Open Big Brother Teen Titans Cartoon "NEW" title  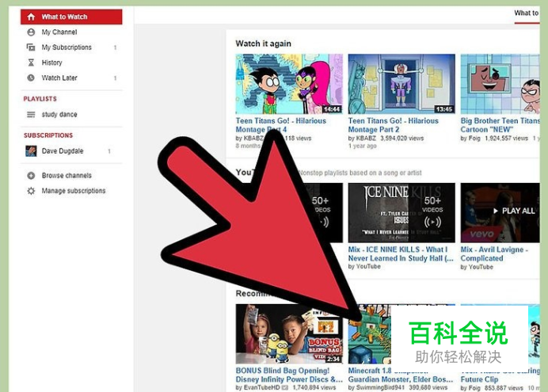coord(500,125)
